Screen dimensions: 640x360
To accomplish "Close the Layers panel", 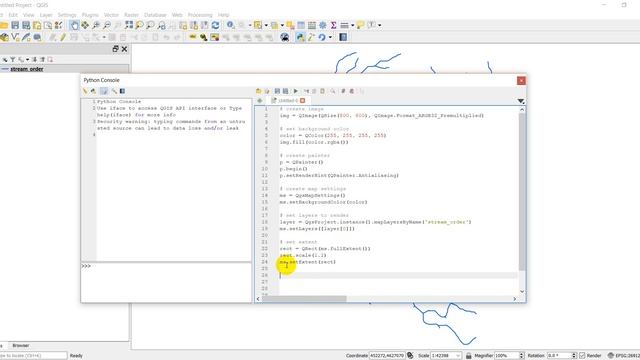I will coord(124,49).
